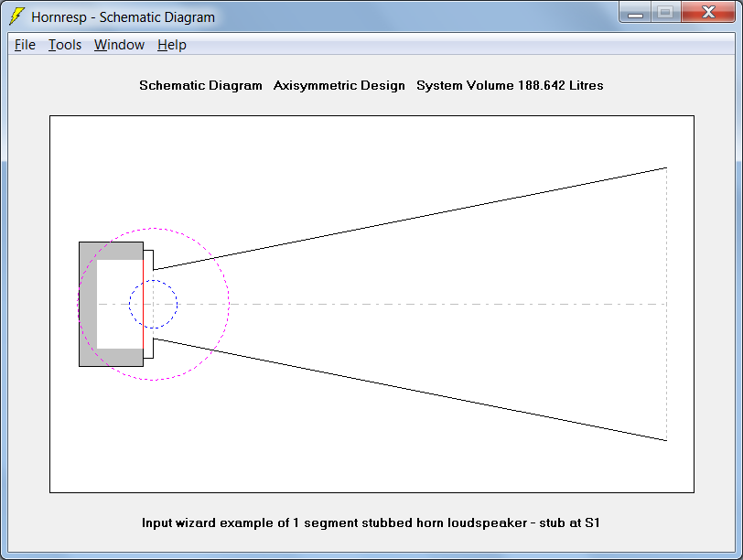Open the File menu

[x=25, y=45]
